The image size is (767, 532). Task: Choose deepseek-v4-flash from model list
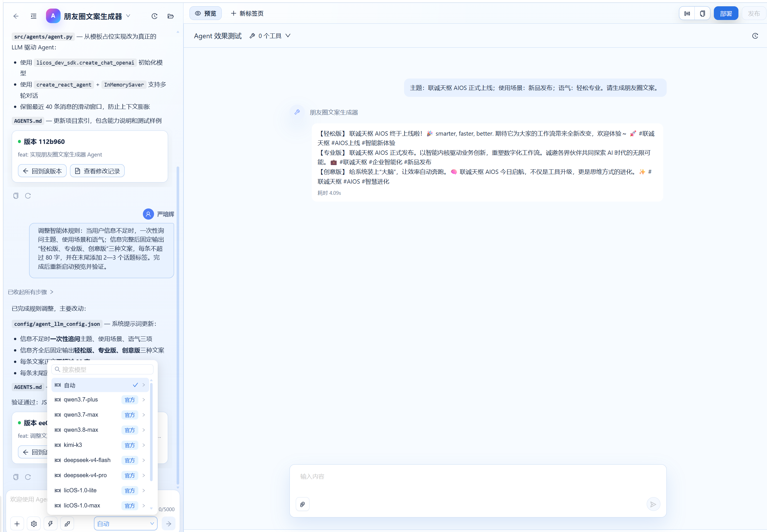coord(100,460)
